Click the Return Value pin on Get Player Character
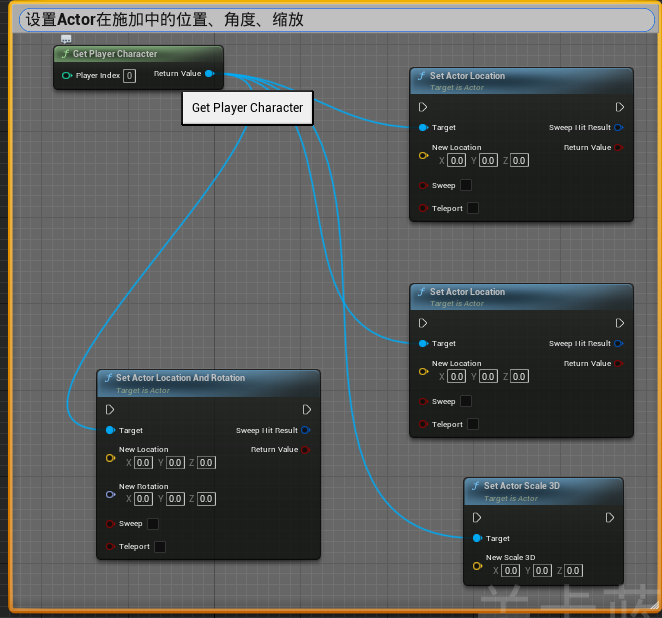 tap(209, 74)
